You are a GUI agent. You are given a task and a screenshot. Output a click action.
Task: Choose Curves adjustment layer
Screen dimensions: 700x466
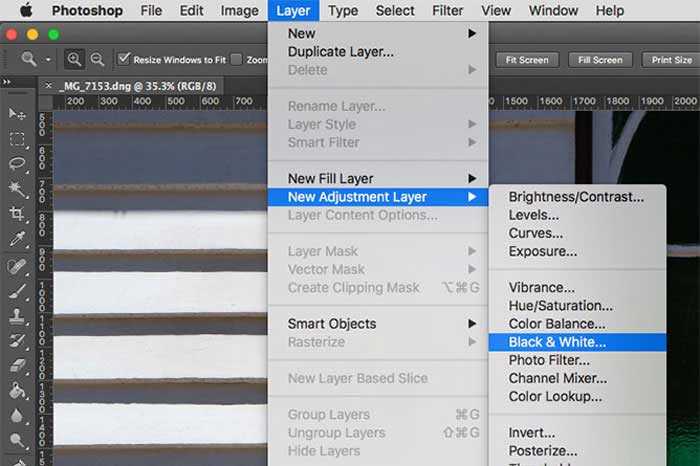click(x=577, y=233)
